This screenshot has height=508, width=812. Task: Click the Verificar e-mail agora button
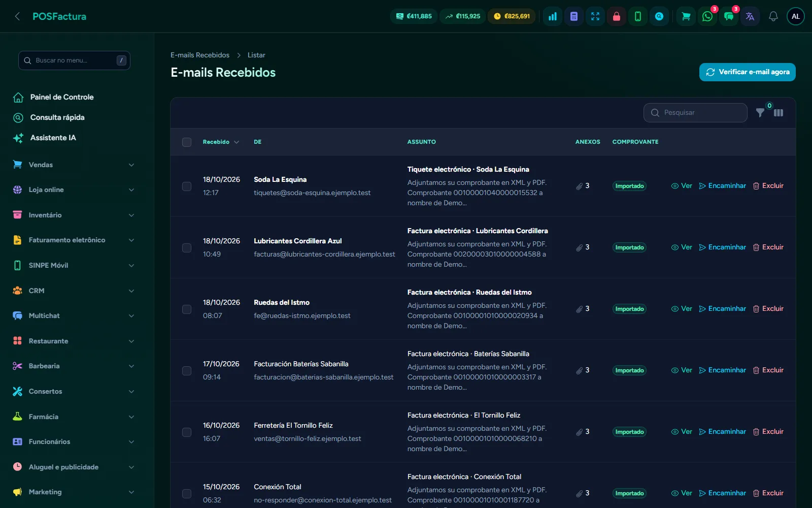pyautogui.click(x=747, y=72)
